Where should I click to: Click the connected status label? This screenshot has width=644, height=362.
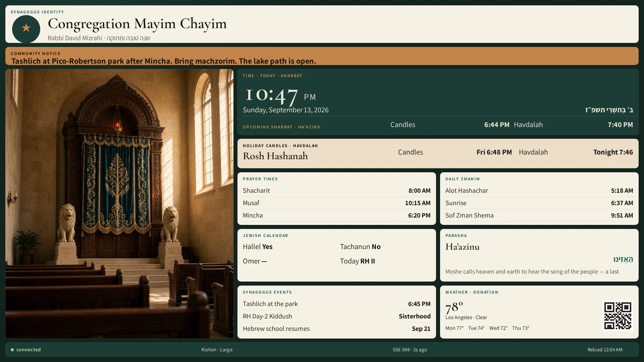pyautogui.click(x=29, y=350)
